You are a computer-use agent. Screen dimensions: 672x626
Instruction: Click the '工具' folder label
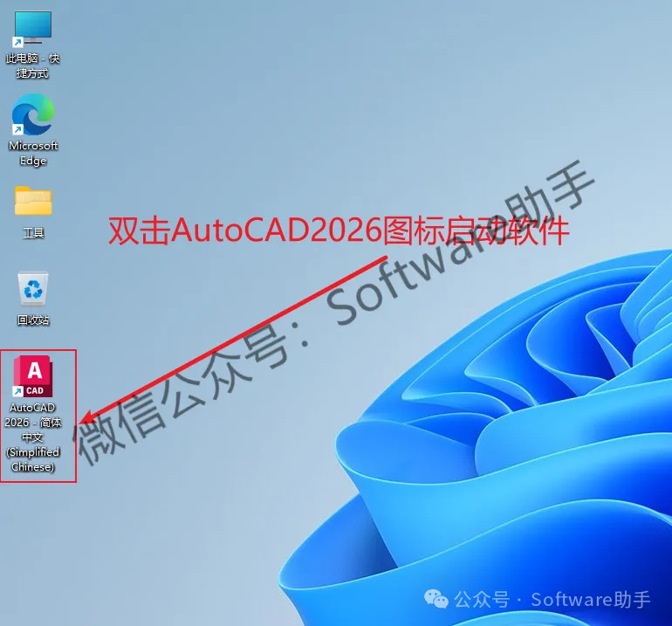coord(33,233)
